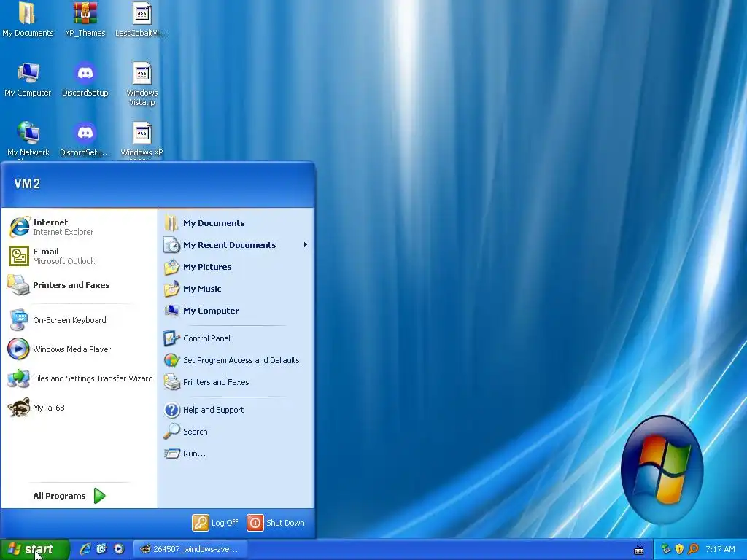
Task: Open Help and Support
Action: (236, 410)
